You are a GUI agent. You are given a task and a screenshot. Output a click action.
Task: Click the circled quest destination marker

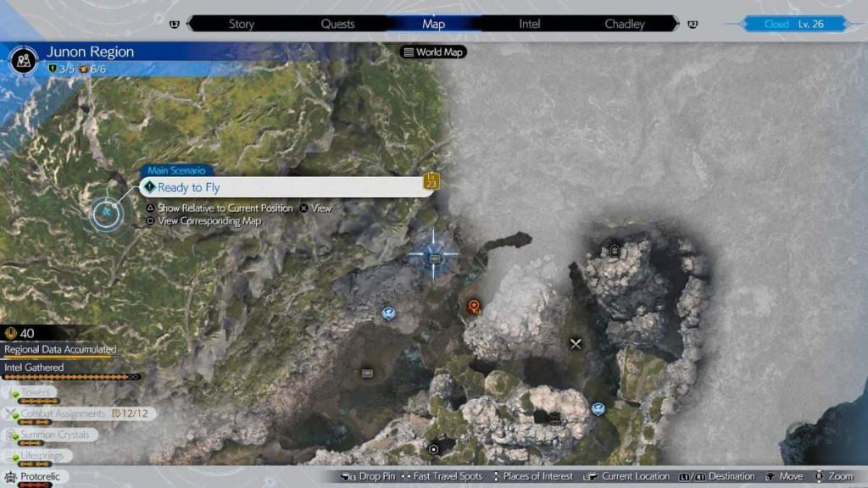click(x=106, y=213)
